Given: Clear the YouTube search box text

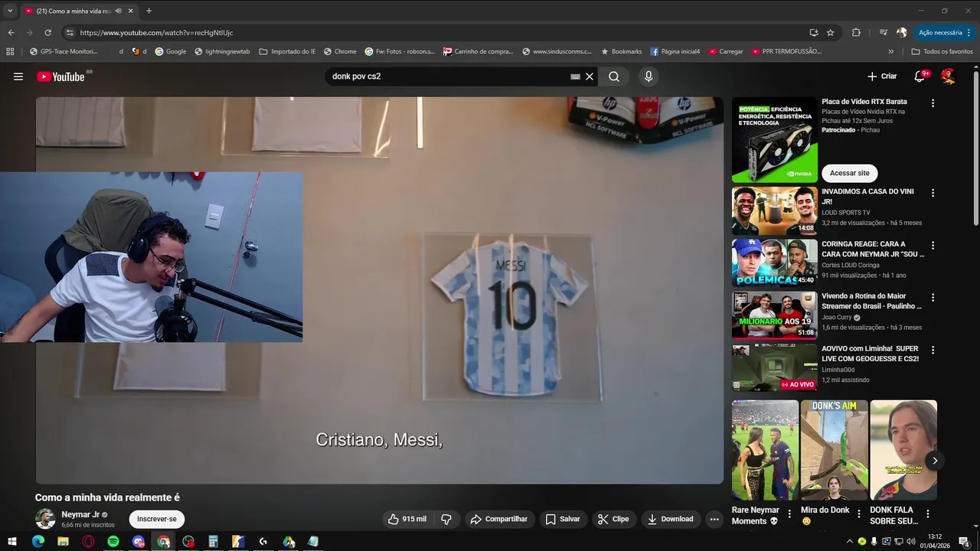Looking at the screenshot, I should tap(590, 77).
